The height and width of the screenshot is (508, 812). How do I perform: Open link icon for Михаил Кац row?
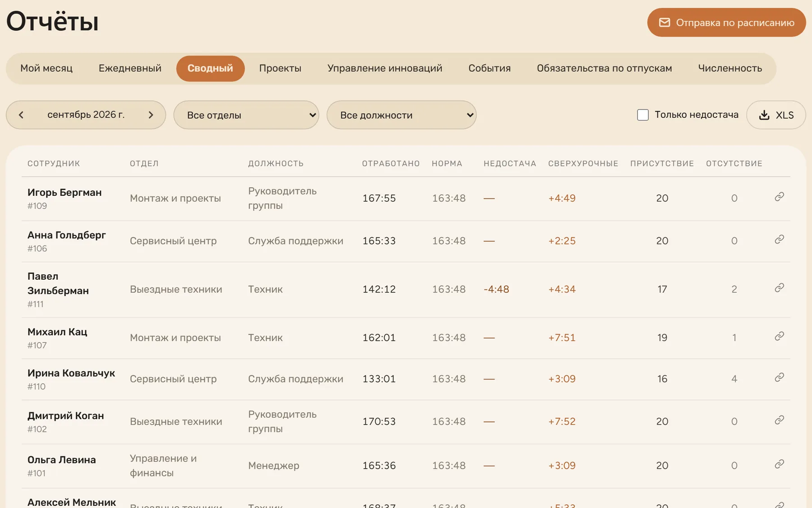point(779,336)
